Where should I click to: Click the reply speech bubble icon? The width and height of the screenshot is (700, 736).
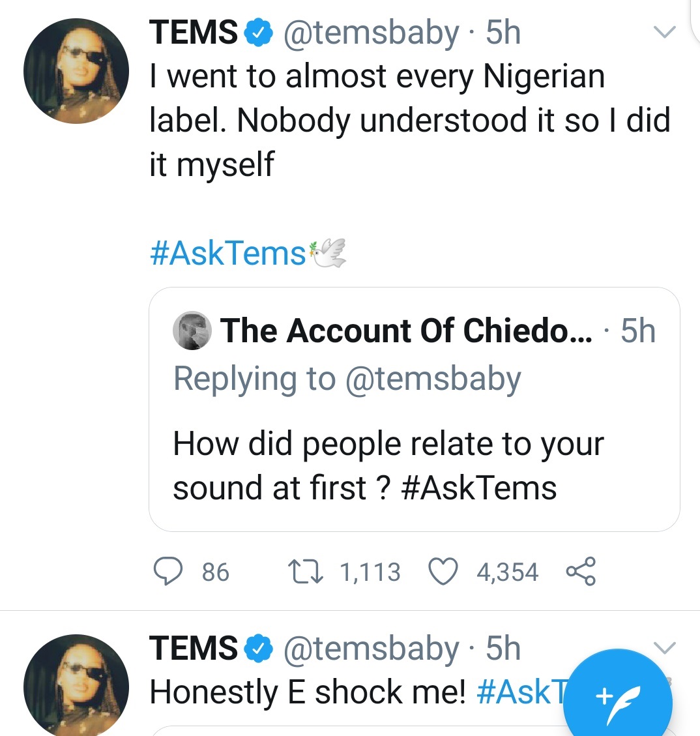click(x=167, y=572)
